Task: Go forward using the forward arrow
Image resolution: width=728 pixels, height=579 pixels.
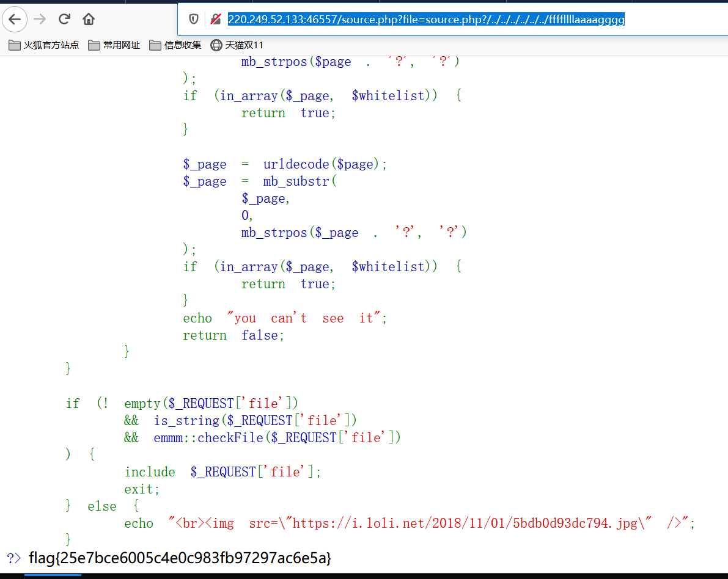Action: point(40,20)
